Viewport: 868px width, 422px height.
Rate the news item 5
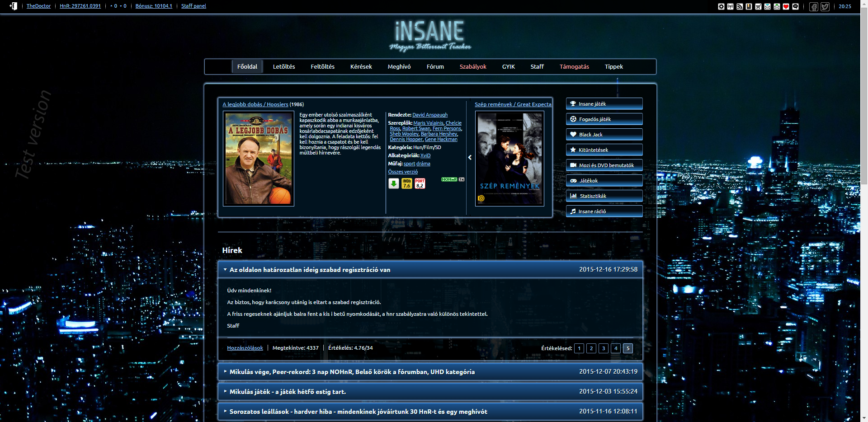pos(628,348)
